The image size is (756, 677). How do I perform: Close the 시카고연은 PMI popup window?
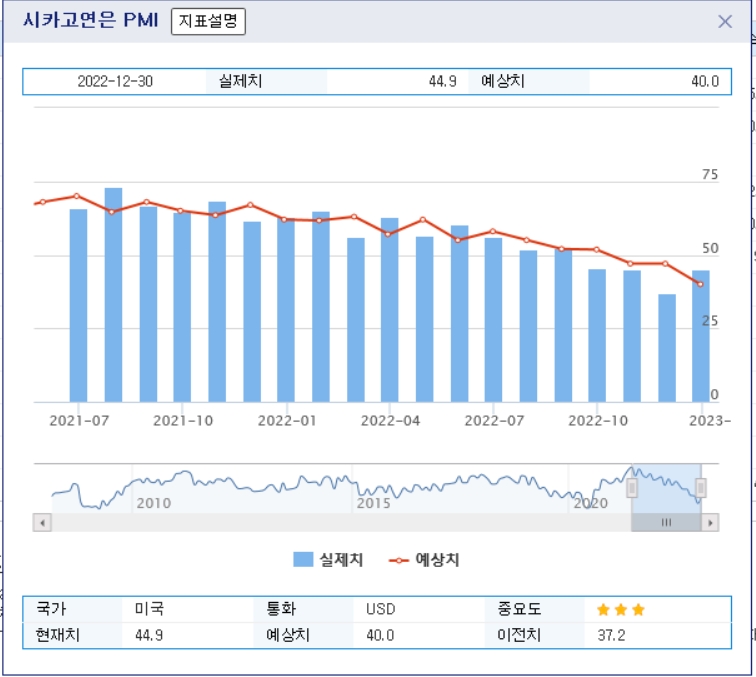(x=725, y=22)
